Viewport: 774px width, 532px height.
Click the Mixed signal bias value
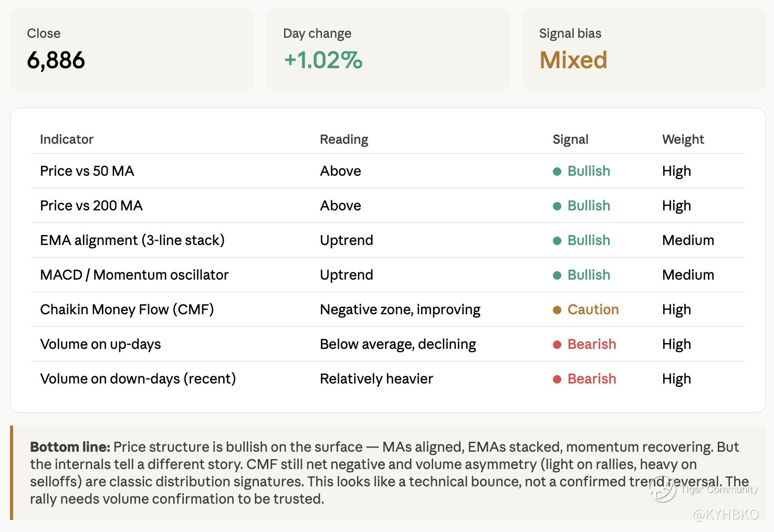click(x=573, y=60)
